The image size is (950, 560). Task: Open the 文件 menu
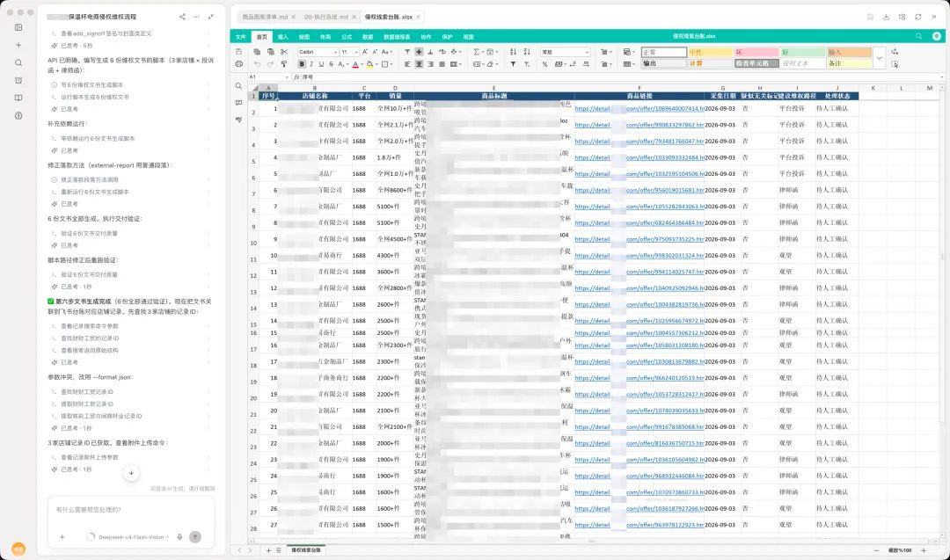click(x=240, y=37)
